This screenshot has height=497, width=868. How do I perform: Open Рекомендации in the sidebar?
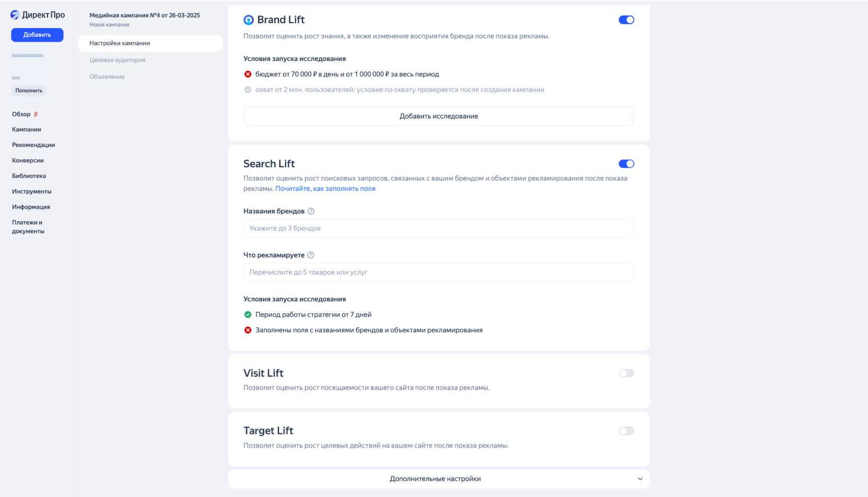pos(33,145)
